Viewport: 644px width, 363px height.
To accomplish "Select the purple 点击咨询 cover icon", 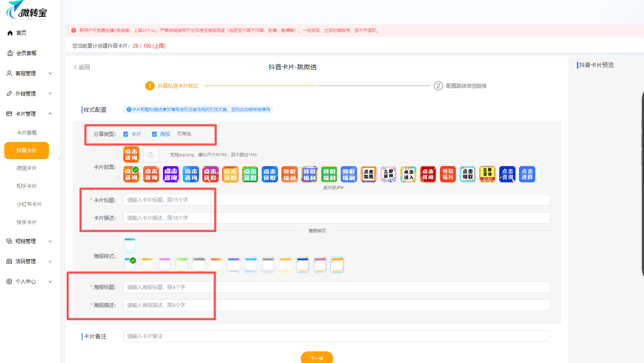I will click(171, 174).
